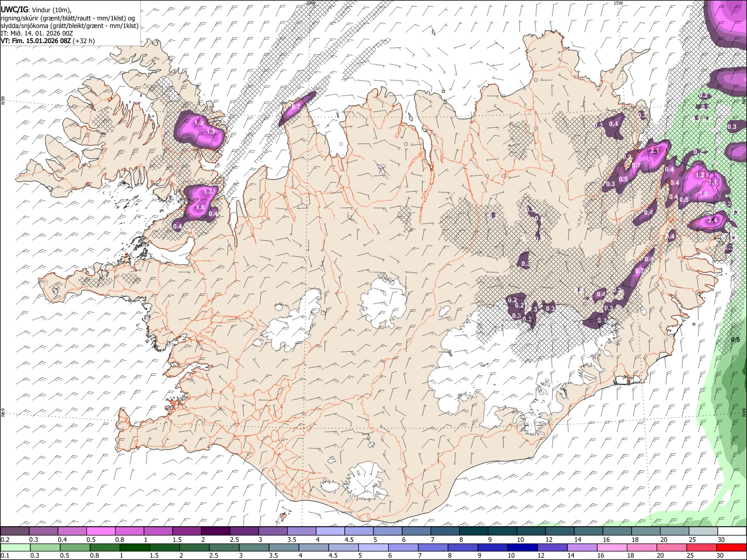Pick the bright red swatch after 30 in the bottom row

pyautogui.click(x=731, y=548)
